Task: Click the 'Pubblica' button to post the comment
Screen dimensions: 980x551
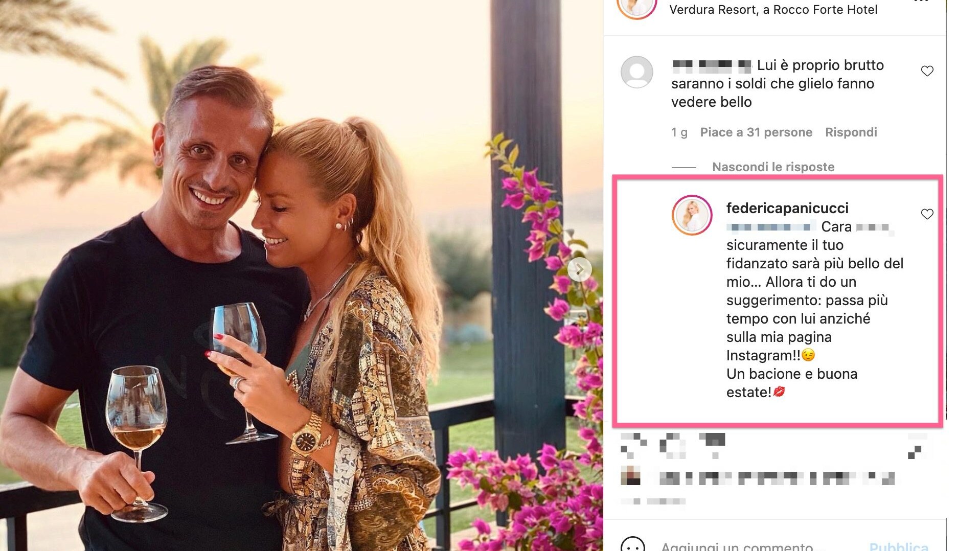Action: (x=899, y=546)
